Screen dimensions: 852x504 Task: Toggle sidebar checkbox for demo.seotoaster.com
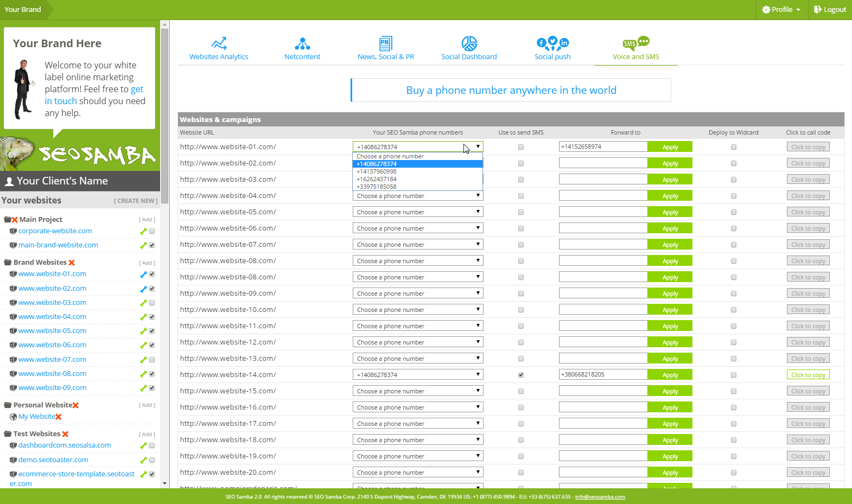click(152, 460)
